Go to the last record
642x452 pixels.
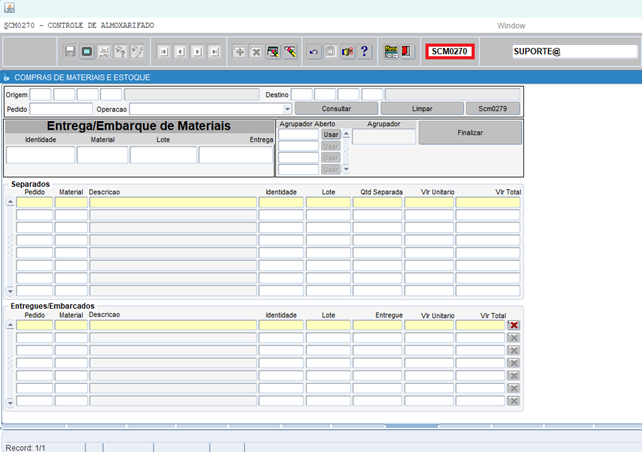point(214,52)
